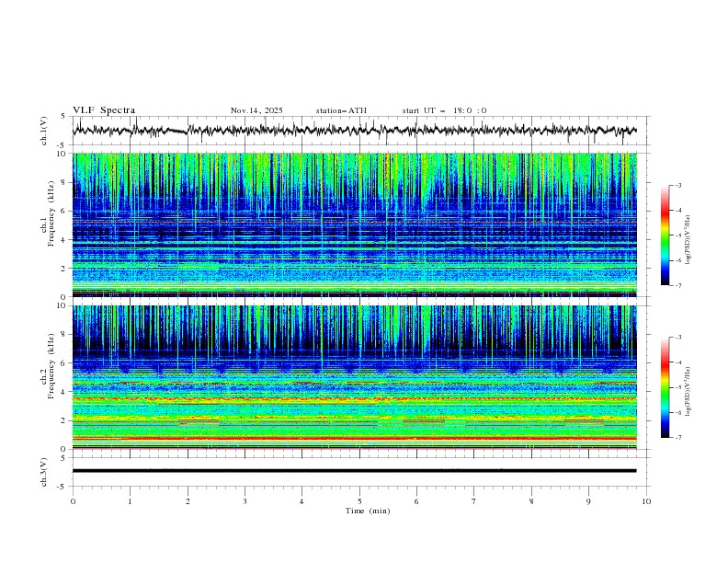Click the ch.3 flat black waveform trace
This screenshot has width=728, height=563.
(x=355, y=471)
